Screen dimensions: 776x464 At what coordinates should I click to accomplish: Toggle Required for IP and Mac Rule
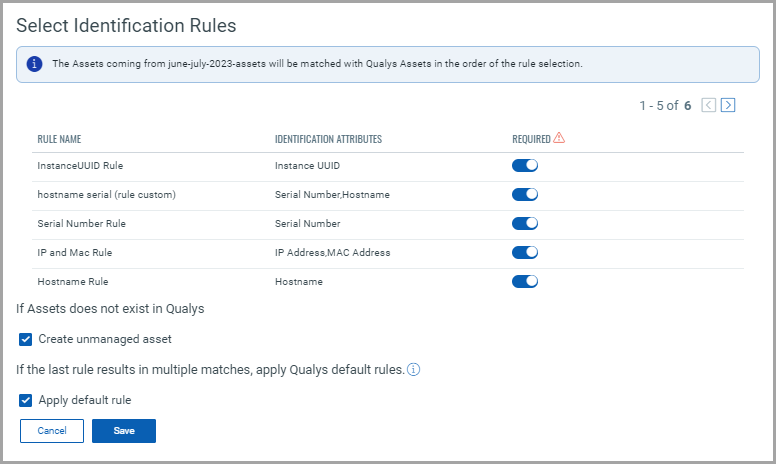pos(525,253)
